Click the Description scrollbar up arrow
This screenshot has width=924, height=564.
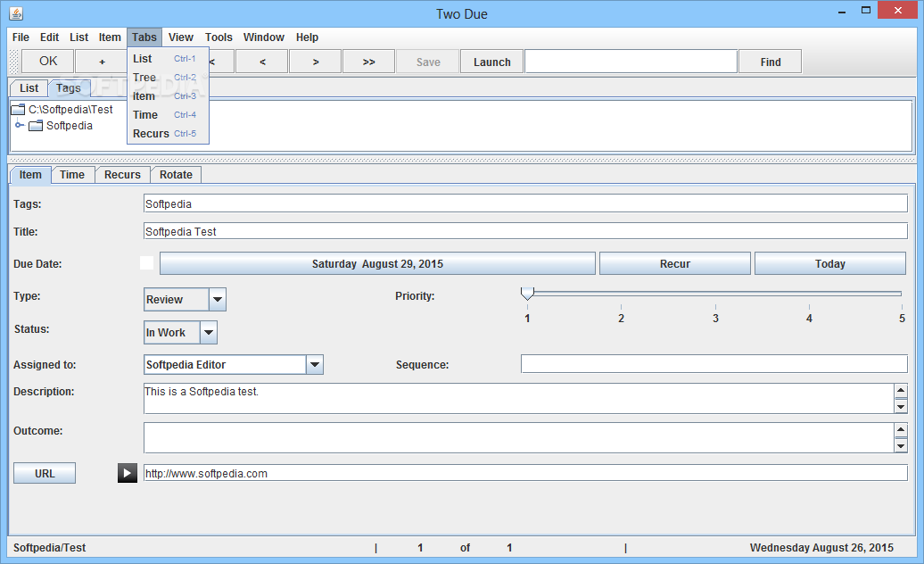901,391
